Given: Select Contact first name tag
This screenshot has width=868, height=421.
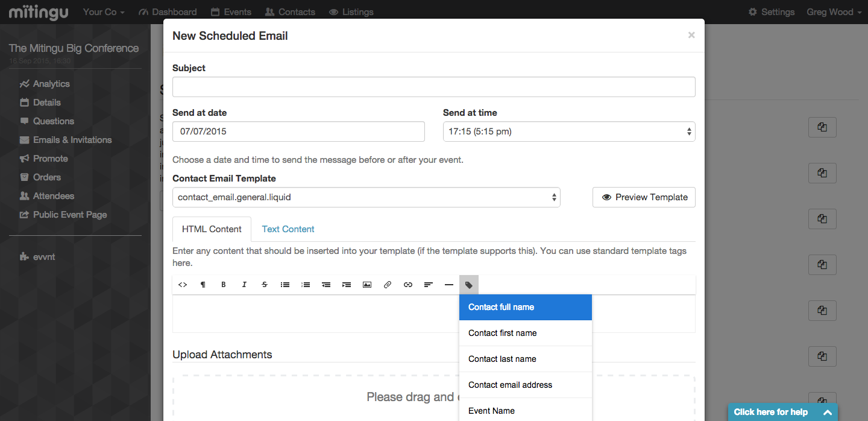Looking at the screenshot, I should 526,333.
